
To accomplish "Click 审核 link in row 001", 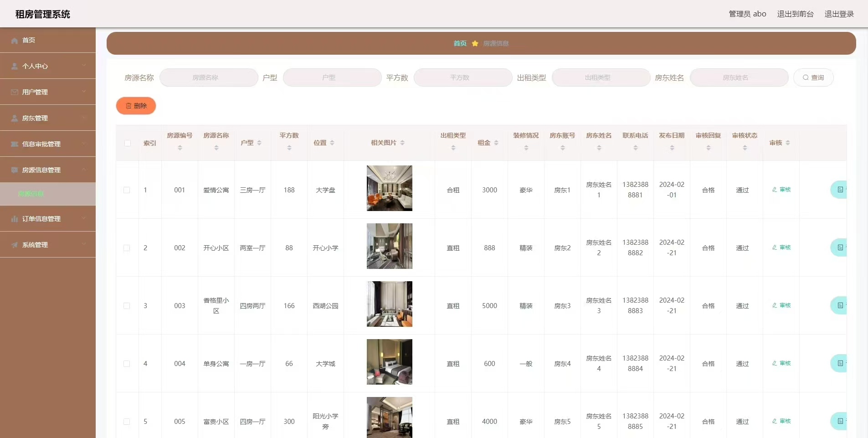I will 781,190.
